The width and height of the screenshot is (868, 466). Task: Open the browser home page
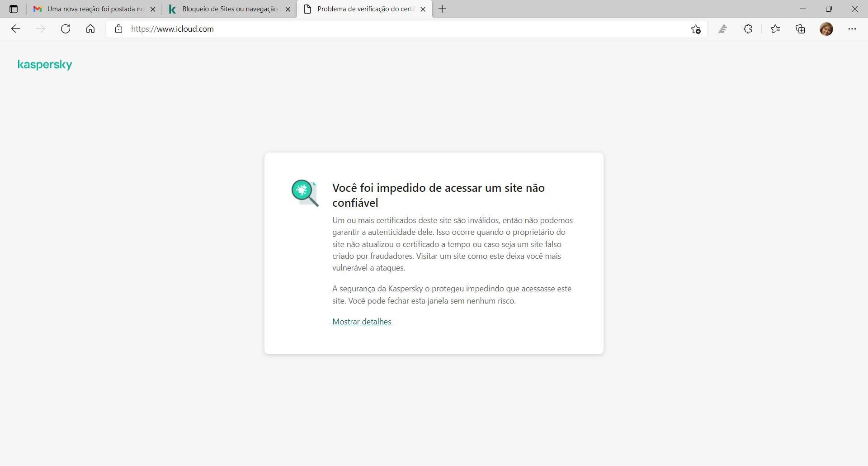coord(90,29)
